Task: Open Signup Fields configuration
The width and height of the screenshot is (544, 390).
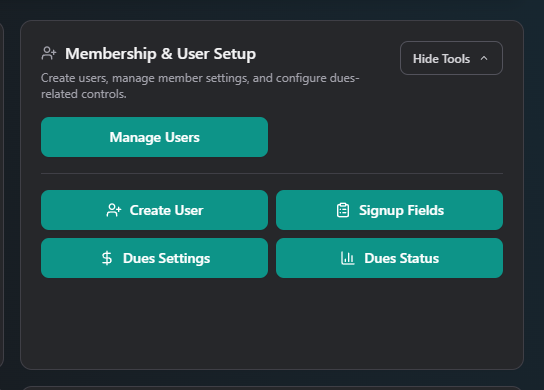Action: pyautogui.click(x=389, y=210)
